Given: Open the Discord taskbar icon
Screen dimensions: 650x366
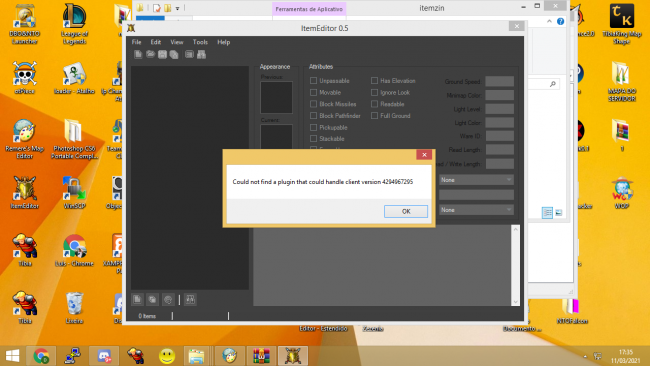Looking at the screenshot, I should tap(104, 356).
